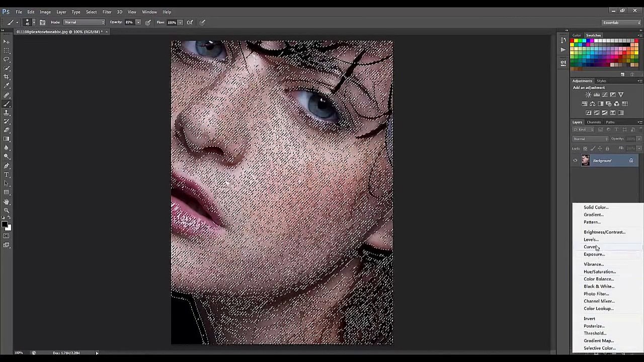Select the Pen tool

pos(7,166)
